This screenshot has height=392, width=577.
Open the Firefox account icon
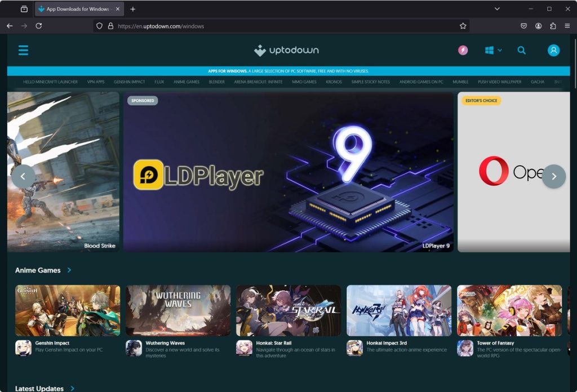[538, 26]
